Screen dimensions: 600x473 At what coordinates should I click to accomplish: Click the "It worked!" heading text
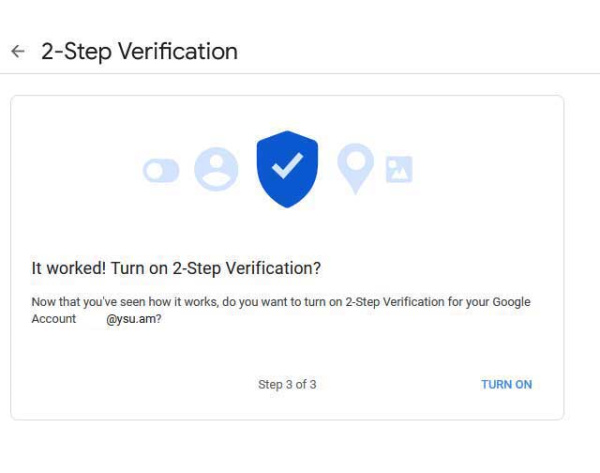(69, 268)
